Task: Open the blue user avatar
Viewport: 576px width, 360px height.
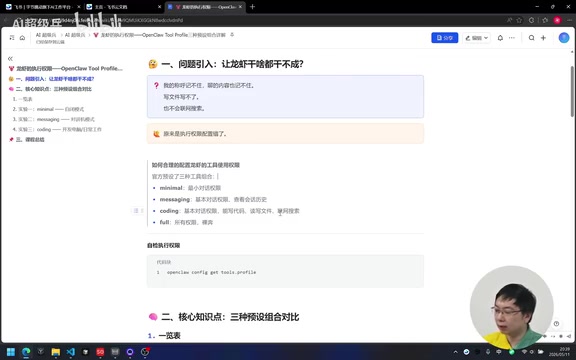Action: (564, 37)
